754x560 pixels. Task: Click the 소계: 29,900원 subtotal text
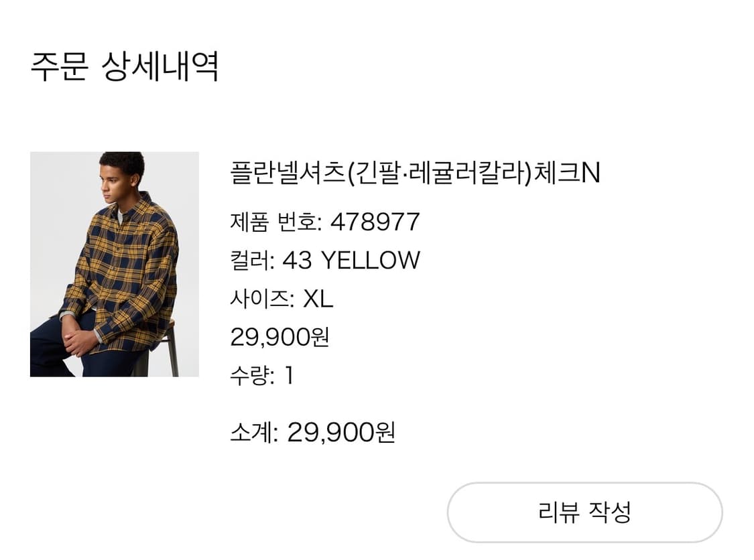(x=314, y=431)
